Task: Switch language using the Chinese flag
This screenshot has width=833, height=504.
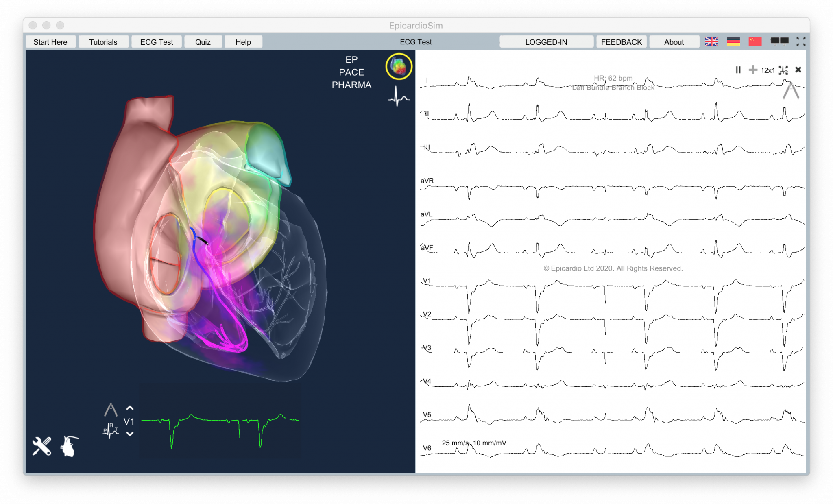Action: pos(755,41)
